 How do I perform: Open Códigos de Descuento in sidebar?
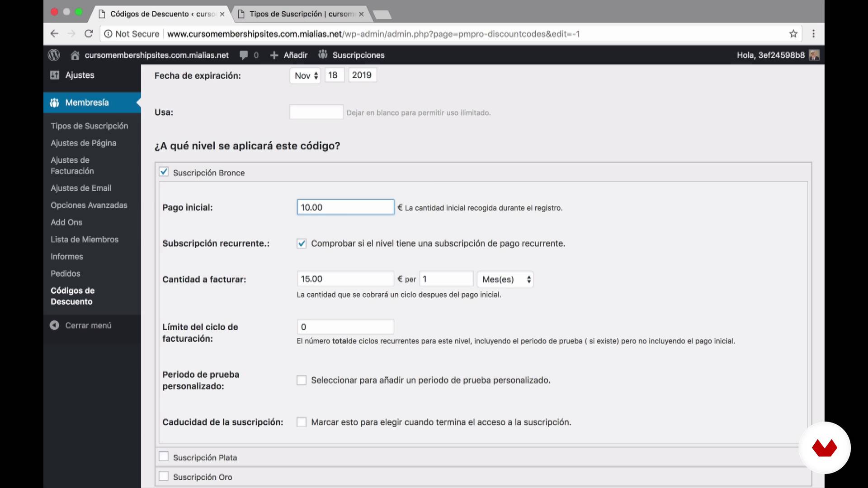[x=73, y=296]
